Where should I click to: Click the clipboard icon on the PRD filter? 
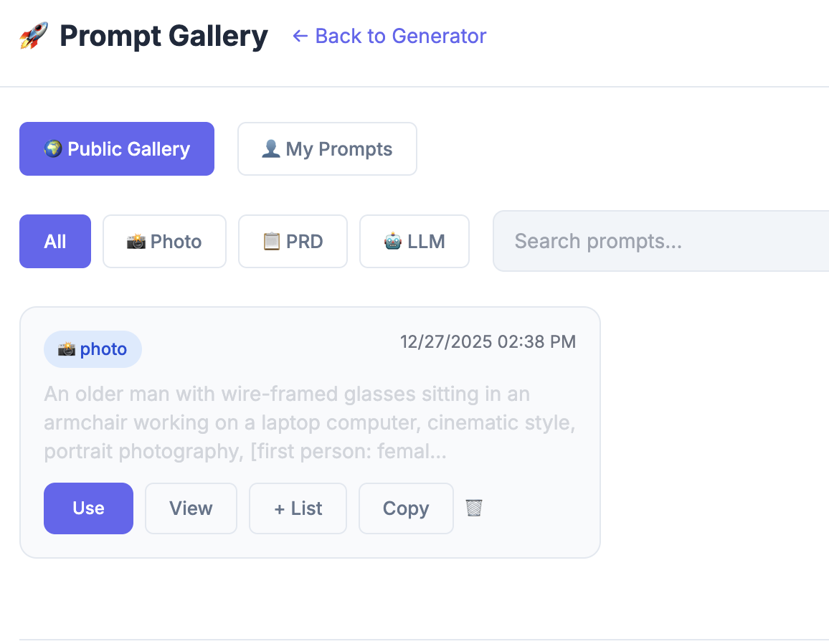click(270, 241)
